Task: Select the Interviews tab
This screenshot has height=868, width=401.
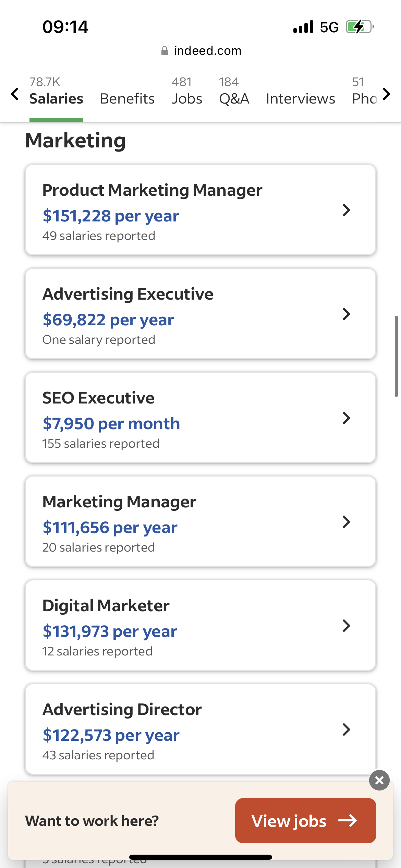Action: (300, 99)
